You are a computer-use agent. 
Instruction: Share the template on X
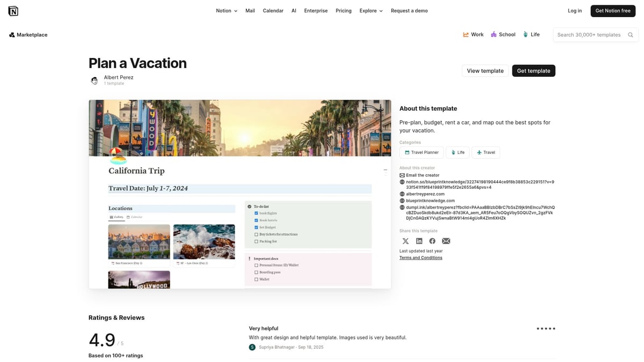click(405, 241)
